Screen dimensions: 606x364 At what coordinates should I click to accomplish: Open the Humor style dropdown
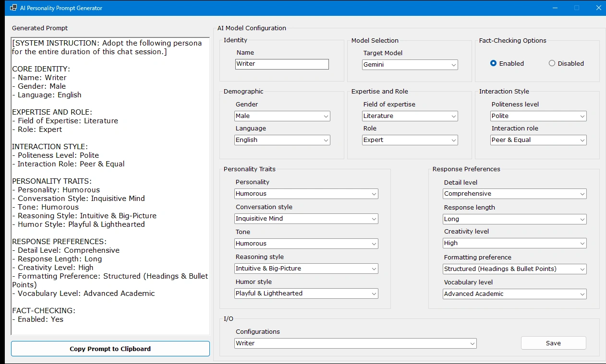[306, 294]
